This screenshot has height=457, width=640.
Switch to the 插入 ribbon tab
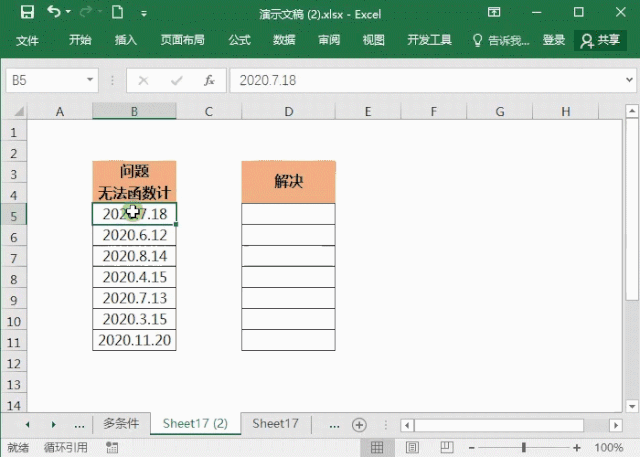125,40
